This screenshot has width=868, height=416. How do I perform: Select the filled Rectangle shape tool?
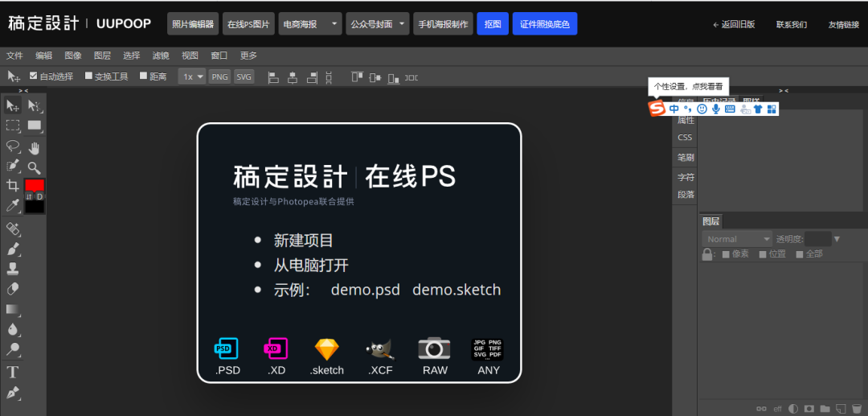[35, 126]
